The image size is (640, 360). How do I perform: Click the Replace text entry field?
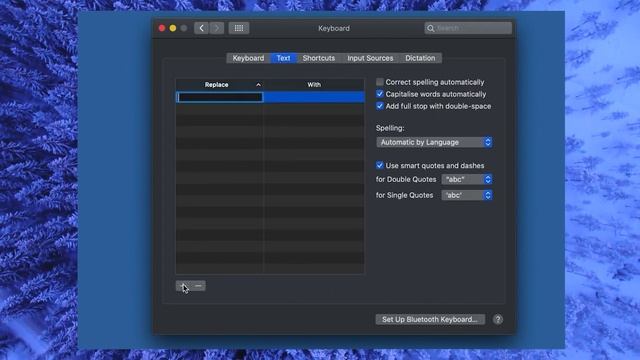point(220,97)
